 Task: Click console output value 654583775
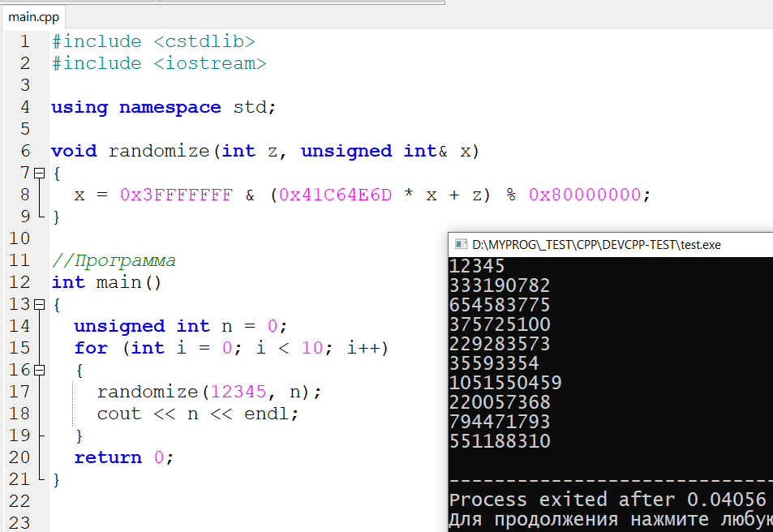[500, 305]
